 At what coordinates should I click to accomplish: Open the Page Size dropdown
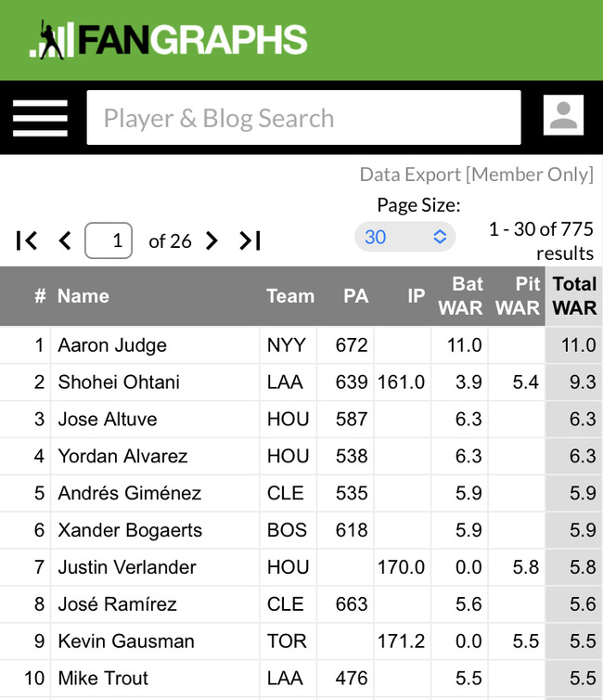tap(405, 237)
